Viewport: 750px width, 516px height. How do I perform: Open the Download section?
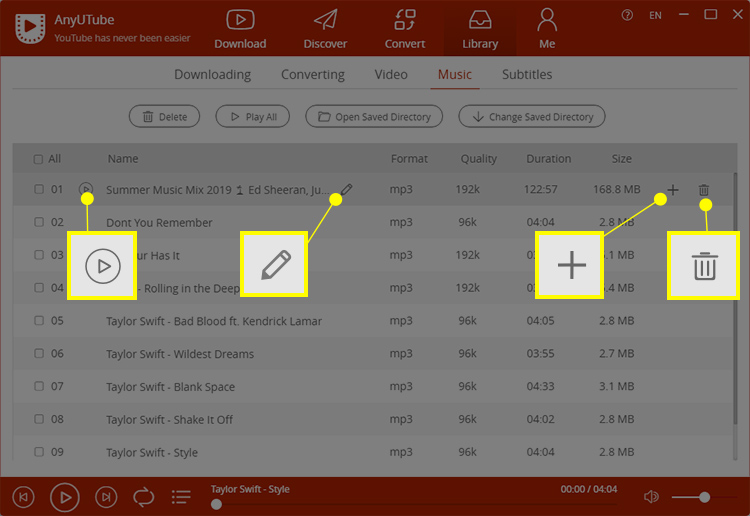pos(240,30)
